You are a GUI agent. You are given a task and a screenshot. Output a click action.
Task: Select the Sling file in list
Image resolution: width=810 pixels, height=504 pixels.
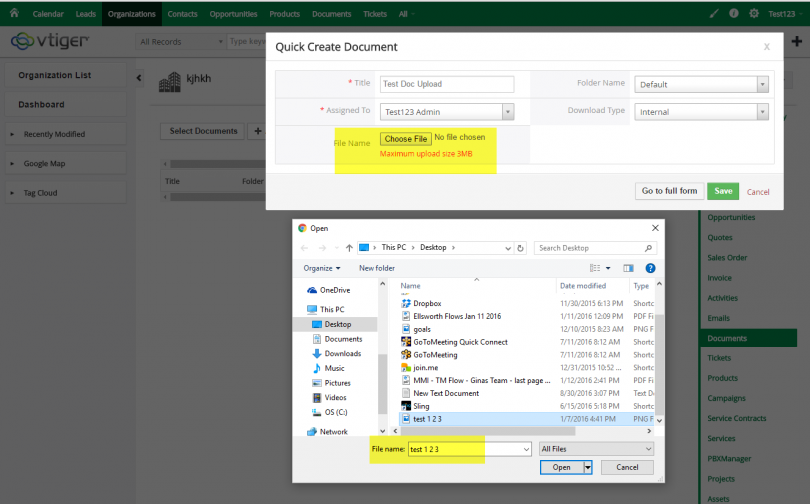click(422, 407)
